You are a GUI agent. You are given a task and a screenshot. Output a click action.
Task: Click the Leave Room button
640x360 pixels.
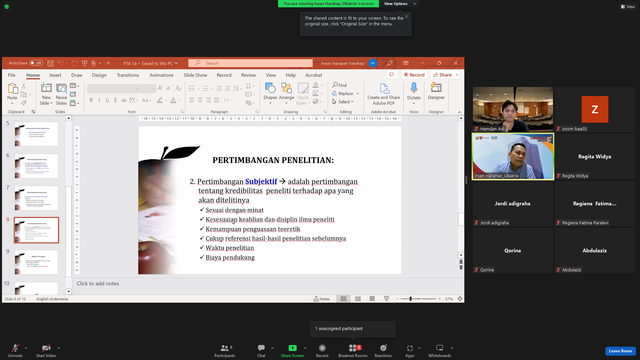pos(620,351)
